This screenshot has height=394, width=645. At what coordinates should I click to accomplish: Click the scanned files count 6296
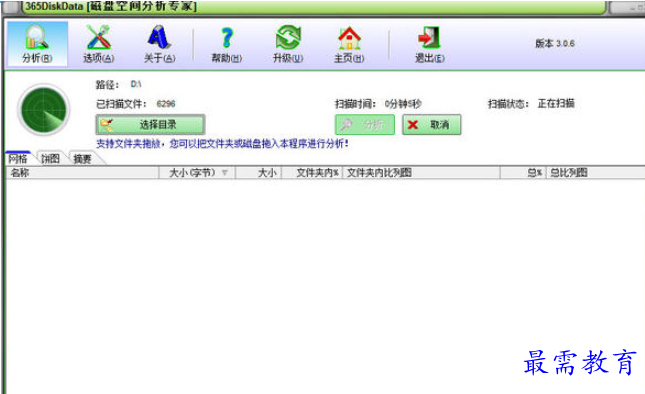coord(166,104)
